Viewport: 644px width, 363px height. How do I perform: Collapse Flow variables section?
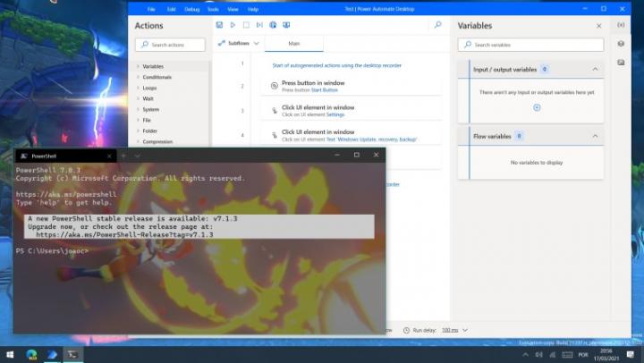595,136
